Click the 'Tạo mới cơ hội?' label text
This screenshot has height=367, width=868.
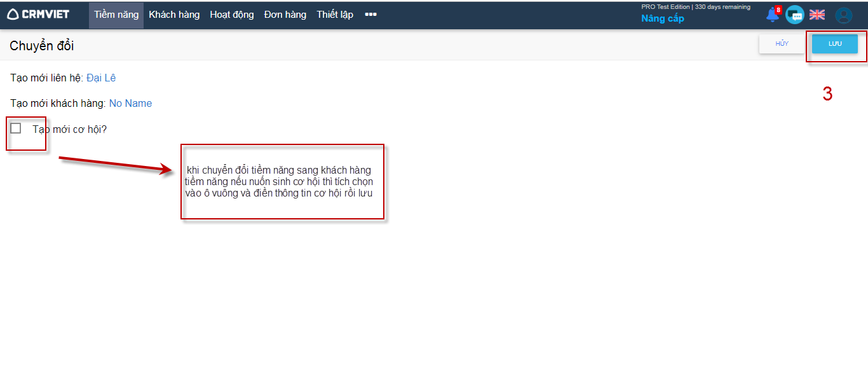click(x=69, y=129)
